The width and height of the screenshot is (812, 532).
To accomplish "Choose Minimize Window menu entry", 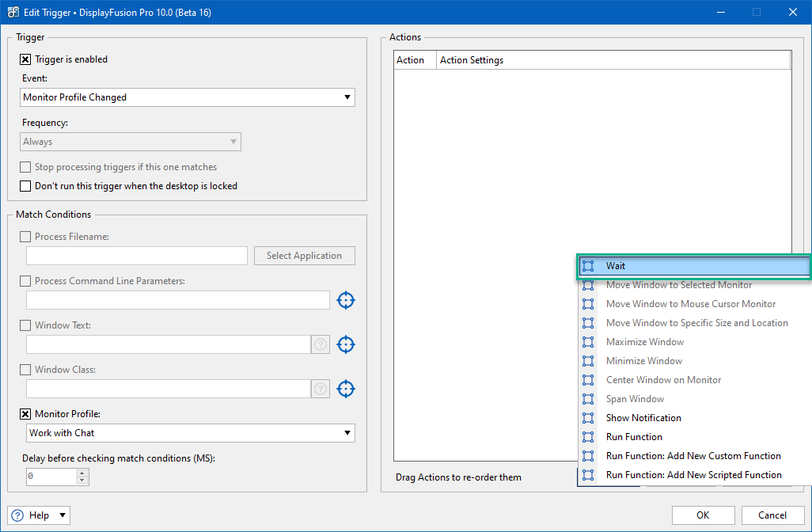I will [x=694, y=361].
